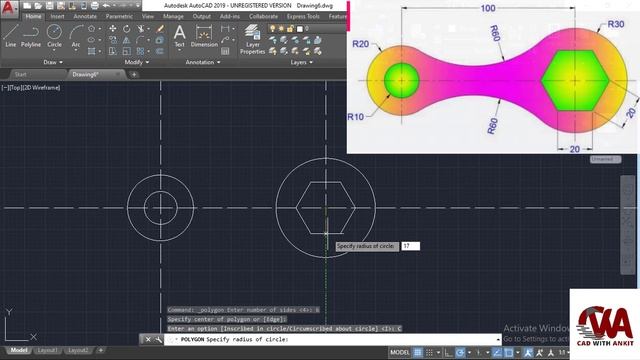Toggle polar tracking in status bar

tap(460, 352)
